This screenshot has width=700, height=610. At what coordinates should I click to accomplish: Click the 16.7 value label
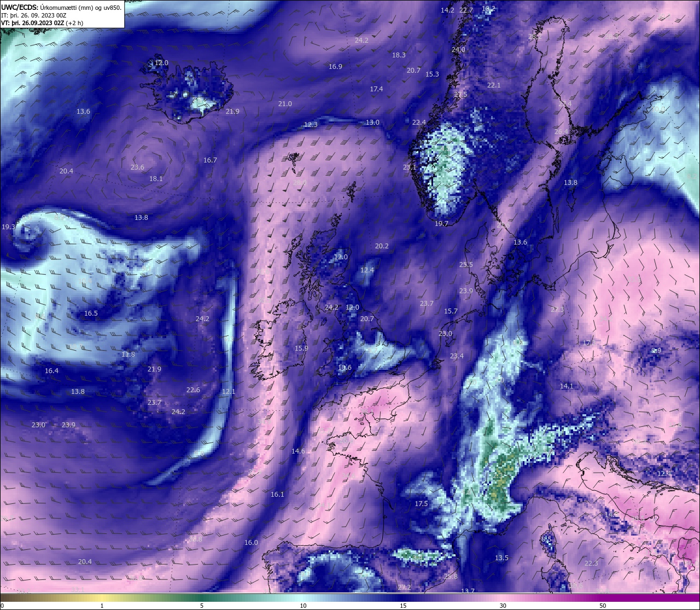click(x=210, y=160)
